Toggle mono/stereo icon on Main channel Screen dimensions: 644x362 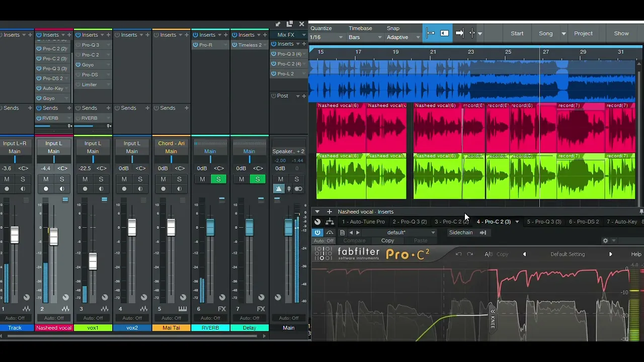tap(298, 189)
